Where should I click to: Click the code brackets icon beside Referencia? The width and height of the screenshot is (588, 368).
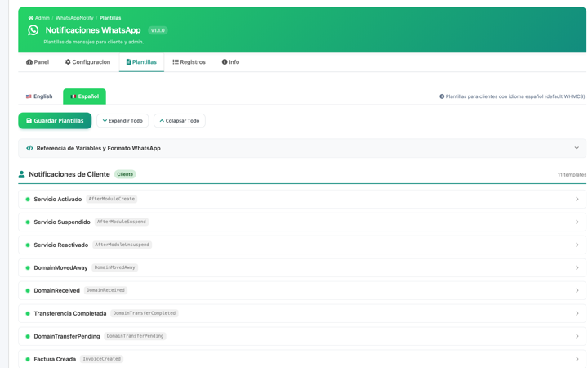point(29,148)
